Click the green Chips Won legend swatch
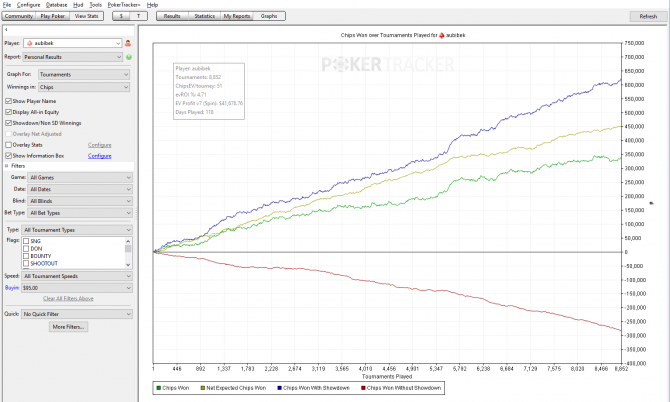 pos(159,388)
